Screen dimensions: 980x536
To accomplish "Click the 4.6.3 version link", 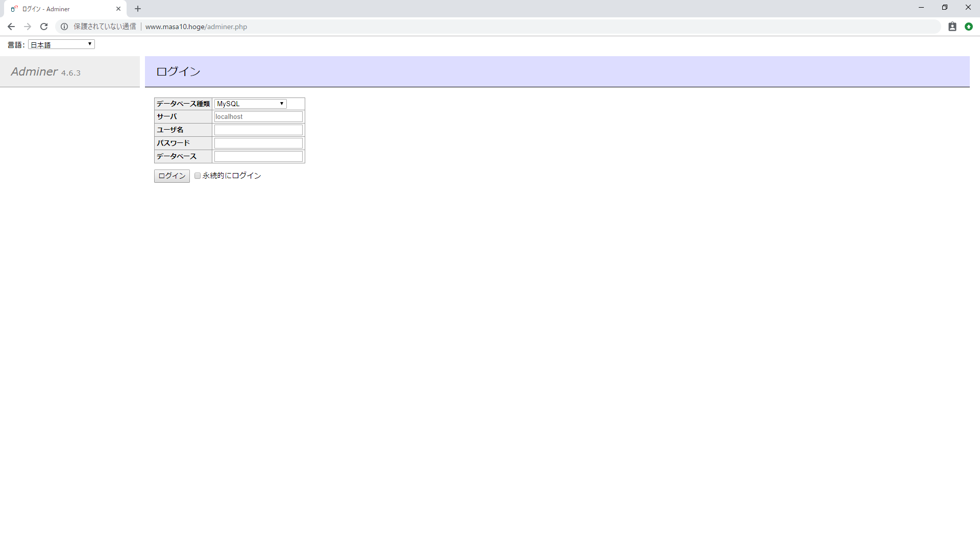I will (x=71, y=73).
